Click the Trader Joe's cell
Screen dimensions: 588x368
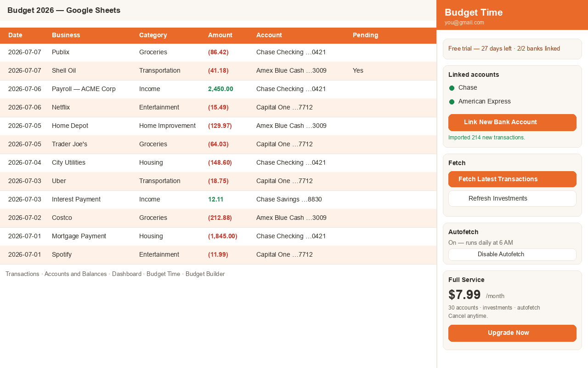click(69, 144)
